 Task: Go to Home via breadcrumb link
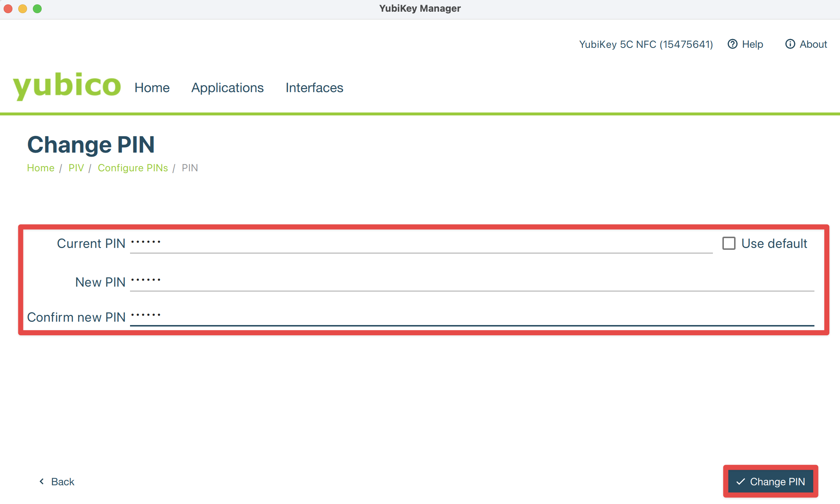click(x=41, y=168)
